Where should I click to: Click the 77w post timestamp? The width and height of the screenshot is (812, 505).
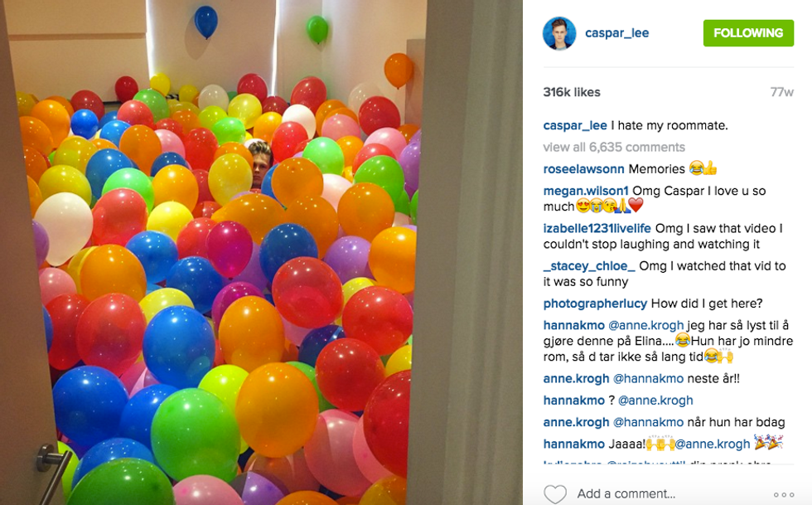click(782, 92)
